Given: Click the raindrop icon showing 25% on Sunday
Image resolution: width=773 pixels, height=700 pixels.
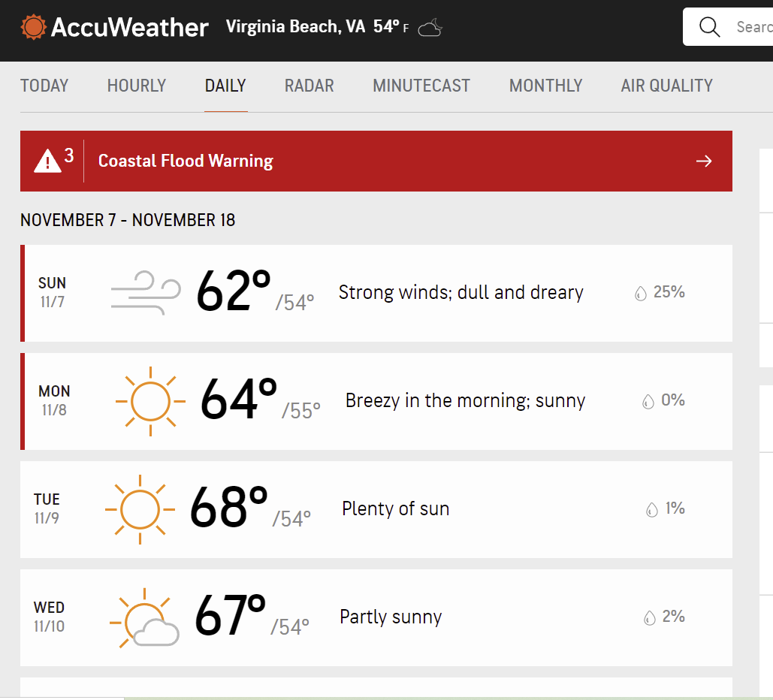Looking at the screenshot, I should (x=640, y=294).
